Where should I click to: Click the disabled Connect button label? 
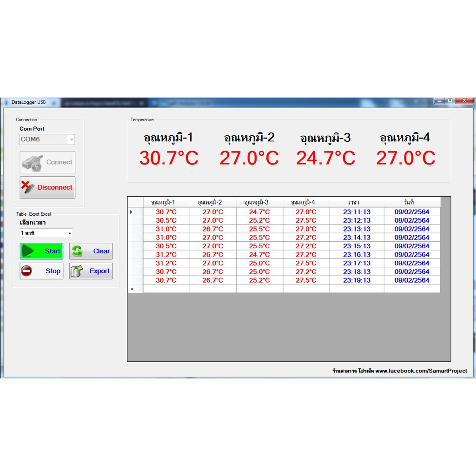pyautogui.click(x=59, y=162)
